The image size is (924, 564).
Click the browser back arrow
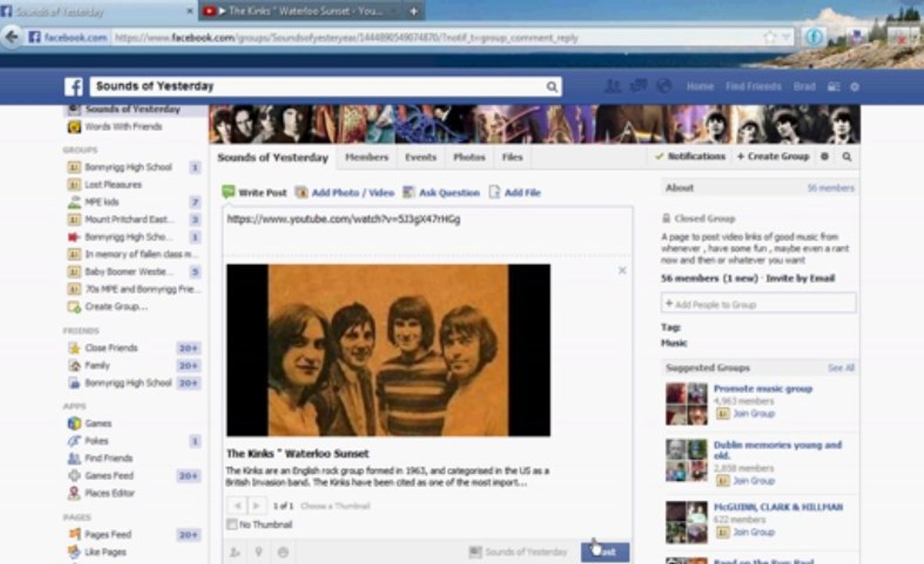(x=11, y=38)
